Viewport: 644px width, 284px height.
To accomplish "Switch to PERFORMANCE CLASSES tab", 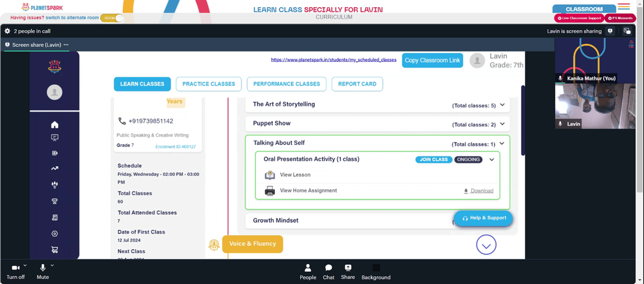I will (x=287, y=84).
